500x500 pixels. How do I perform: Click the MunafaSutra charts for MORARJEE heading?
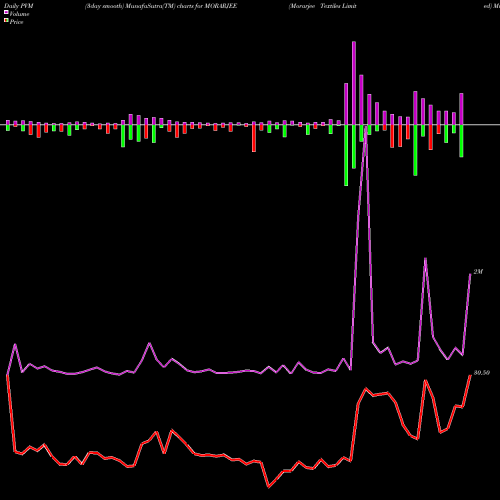click(x=161, y=6)
